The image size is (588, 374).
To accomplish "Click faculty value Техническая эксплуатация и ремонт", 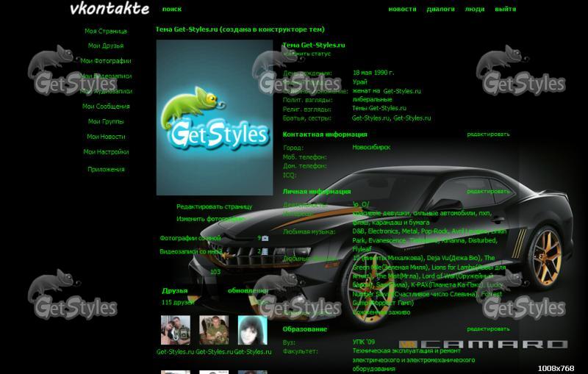I will (406, 350).
